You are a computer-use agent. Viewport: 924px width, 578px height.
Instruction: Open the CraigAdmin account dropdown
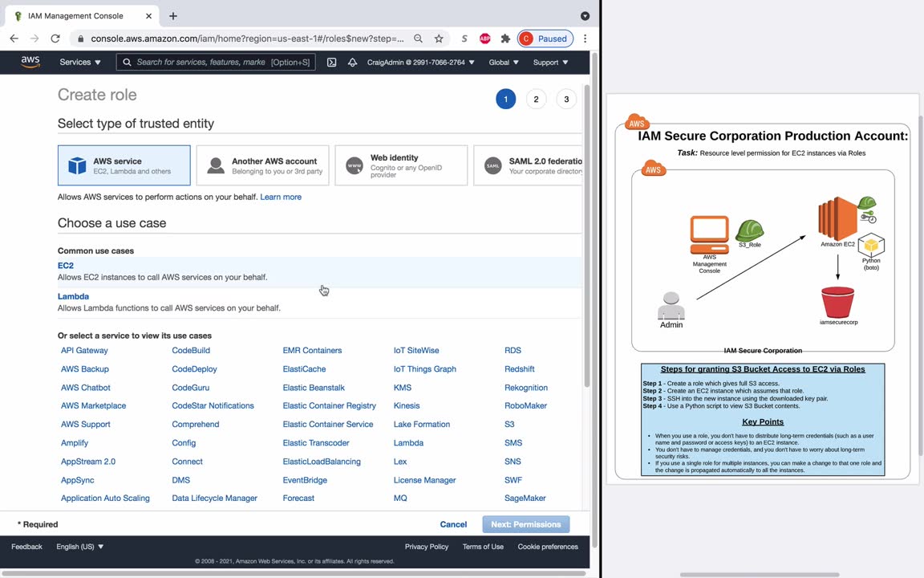click(x=421, y=62)
